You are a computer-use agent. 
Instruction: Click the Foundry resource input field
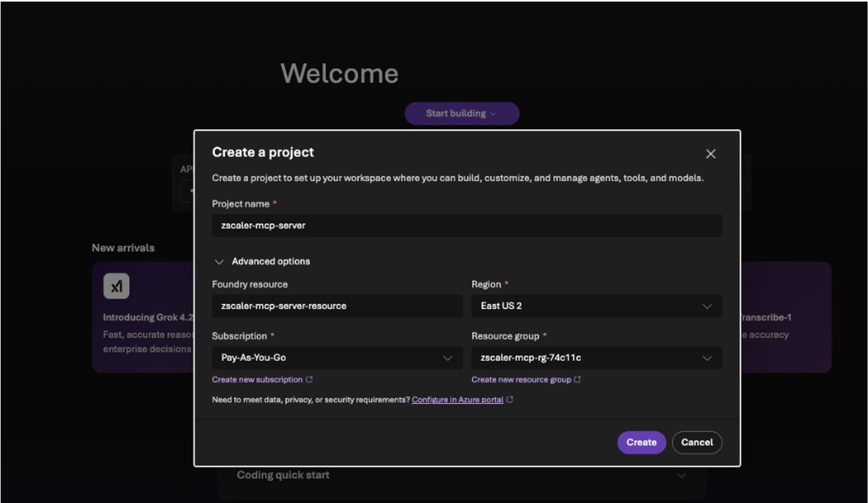[x=337, y=306]
